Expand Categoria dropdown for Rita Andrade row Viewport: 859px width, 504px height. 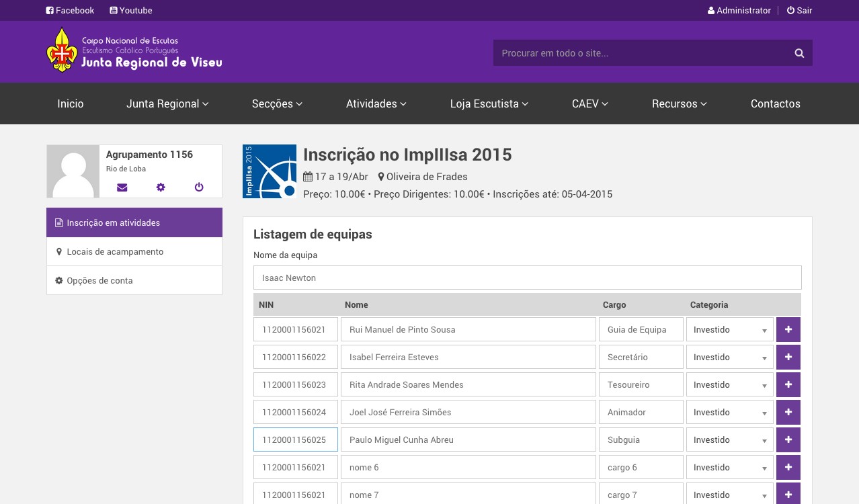point(729,385)
